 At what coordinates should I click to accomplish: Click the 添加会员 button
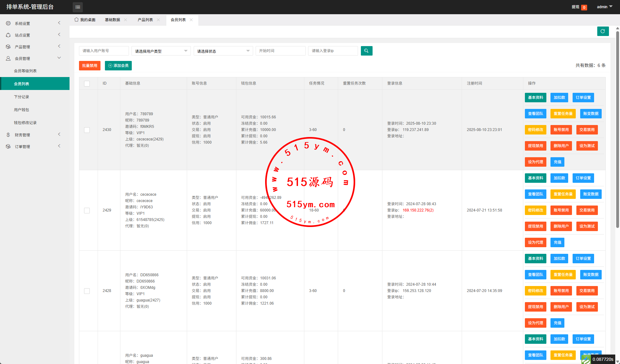point(118,66)
